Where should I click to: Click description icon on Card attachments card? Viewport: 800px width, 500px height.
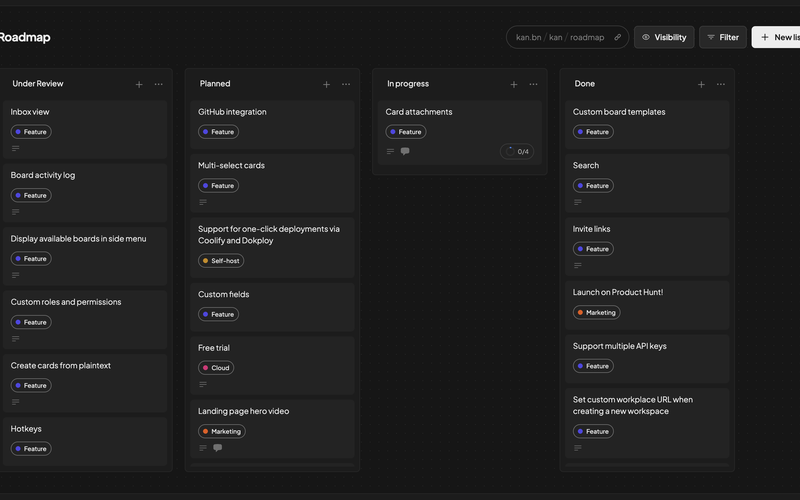coord(390,151)
